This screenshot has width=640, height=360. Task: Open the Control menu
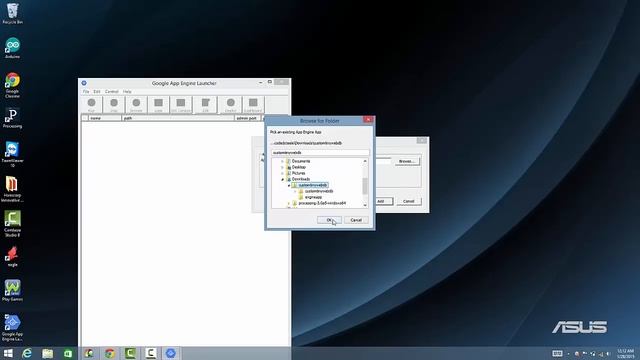click(x=111, y=91)
